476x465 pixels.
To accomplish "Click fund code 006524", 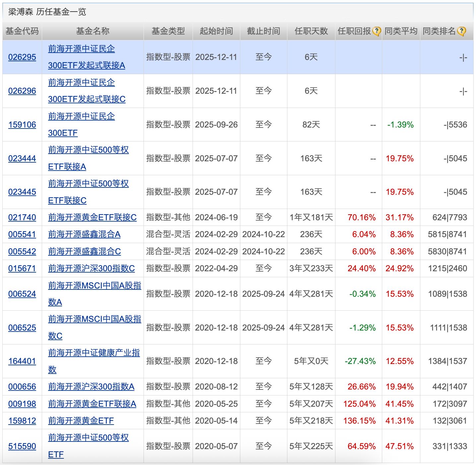I will coord(22,294).
